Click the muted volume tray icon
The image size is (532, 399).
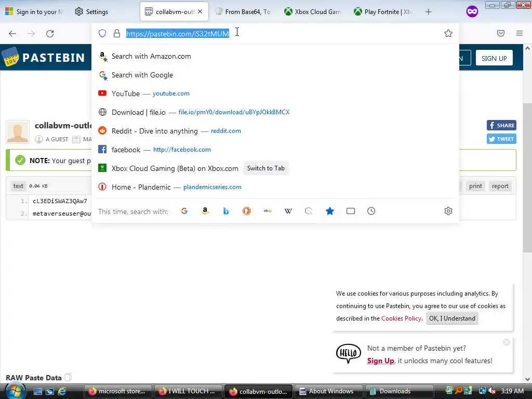pyautogui.click(x=493, y=391)
